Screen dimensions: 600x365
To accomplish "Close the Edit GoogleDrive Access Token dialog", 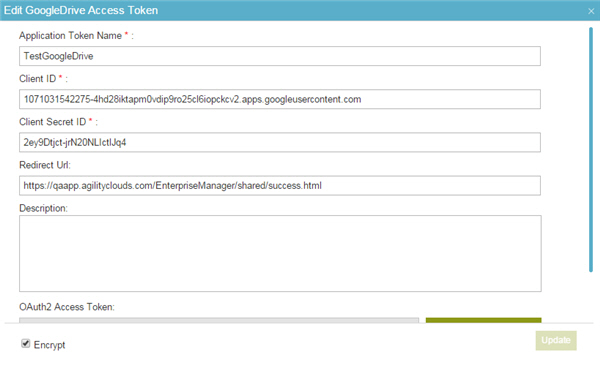I will click(591, 11).
